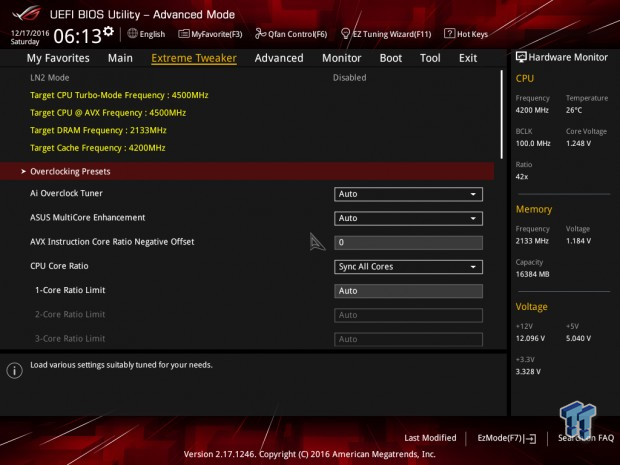Click the Hardware Monitor screen icon
620x465 pixels.
pos(521,57)
